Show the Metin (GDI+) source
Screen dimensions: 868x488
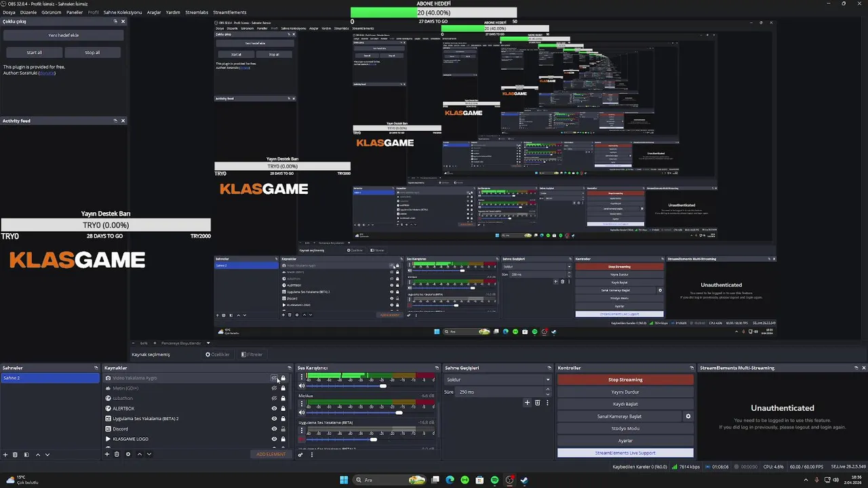[275, 388]
